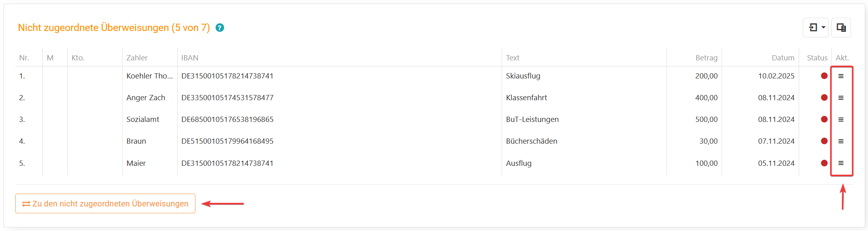Click red status dot for Maier row
Image resolution: width=868 pixels, height=231 pixels.
[824, 163]
